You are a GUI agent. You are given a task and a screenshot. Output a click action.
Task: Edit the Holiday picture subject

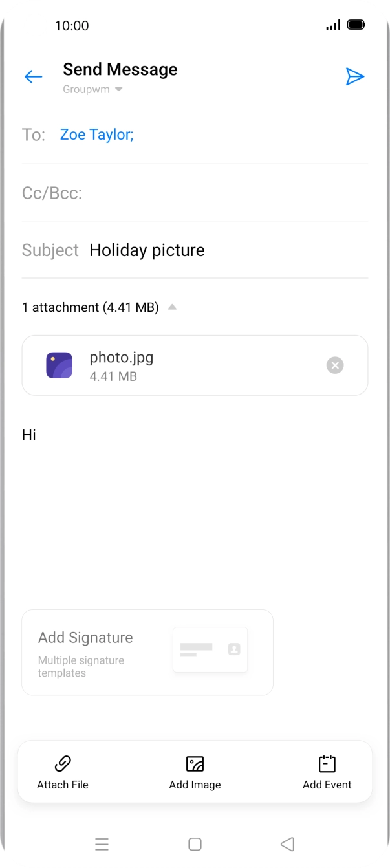(x=147, y=250)
